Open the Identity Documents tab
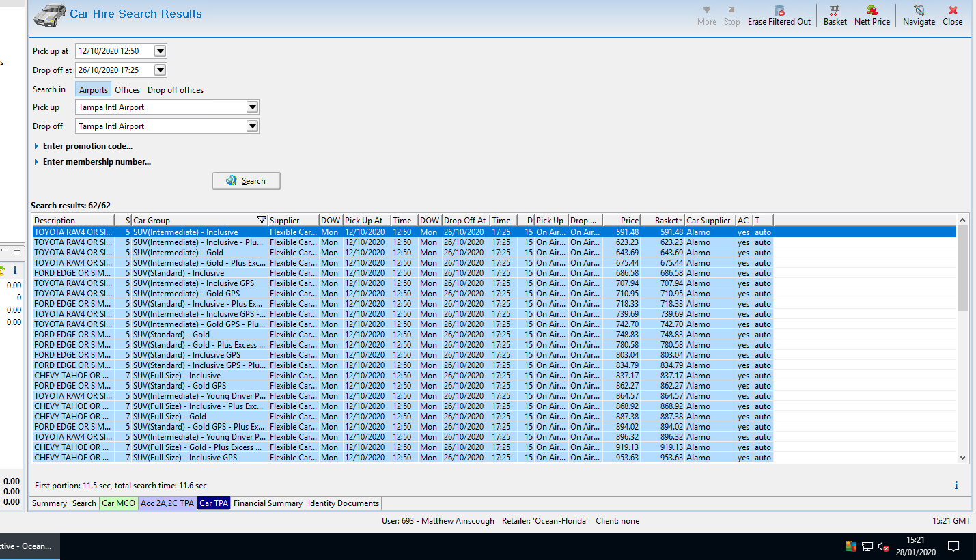Viewport: 976px width, 560px height. [x=344, y=503]
